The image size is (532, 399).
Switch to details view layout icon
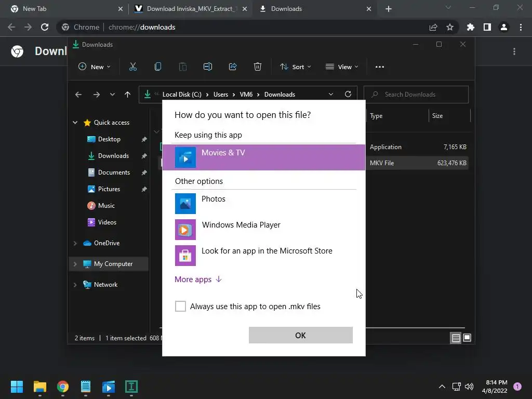pyautogui.click(x=456, y=338)
